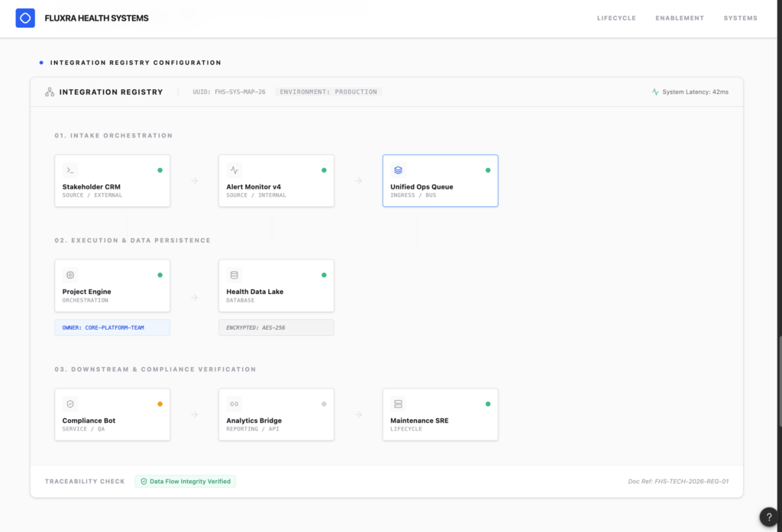Select the Stakeholder CRM card title
782x532 pixels.
click(92, 186)
